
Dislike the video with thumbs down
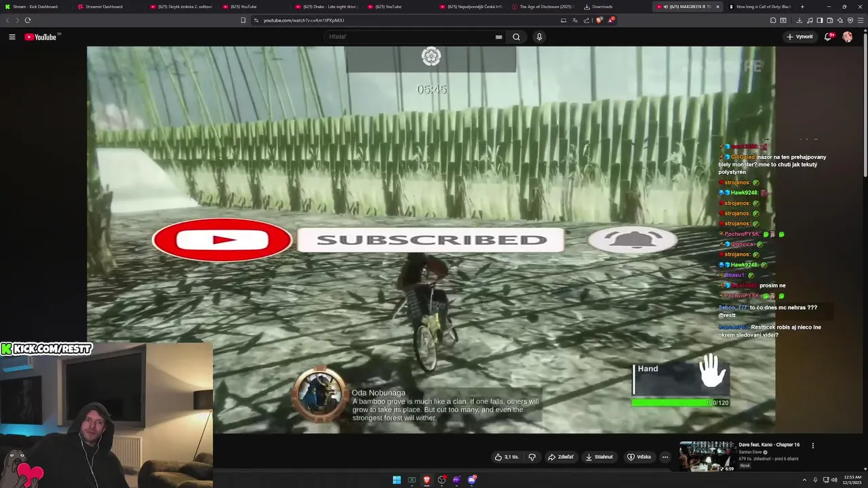pos(532,457)
